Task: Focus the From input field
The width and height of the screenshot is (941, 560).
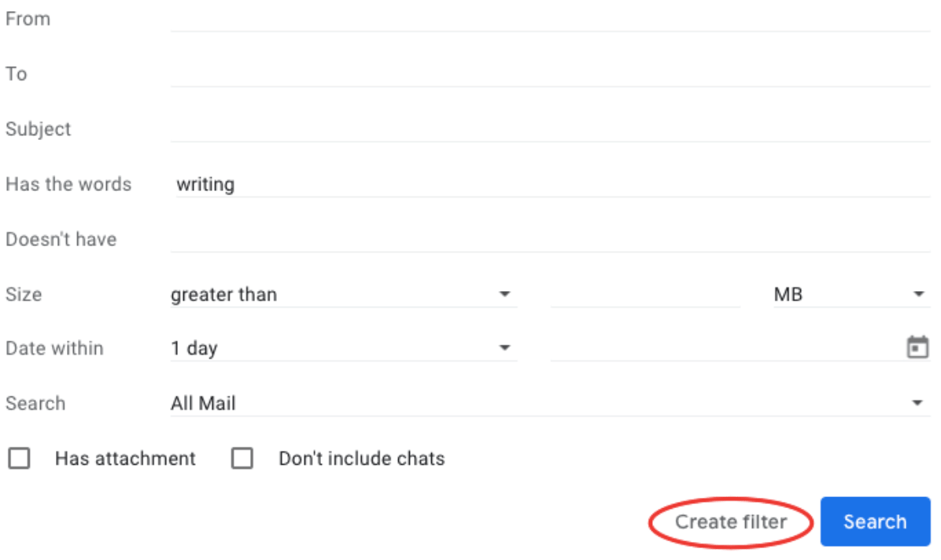Action: 549,19
